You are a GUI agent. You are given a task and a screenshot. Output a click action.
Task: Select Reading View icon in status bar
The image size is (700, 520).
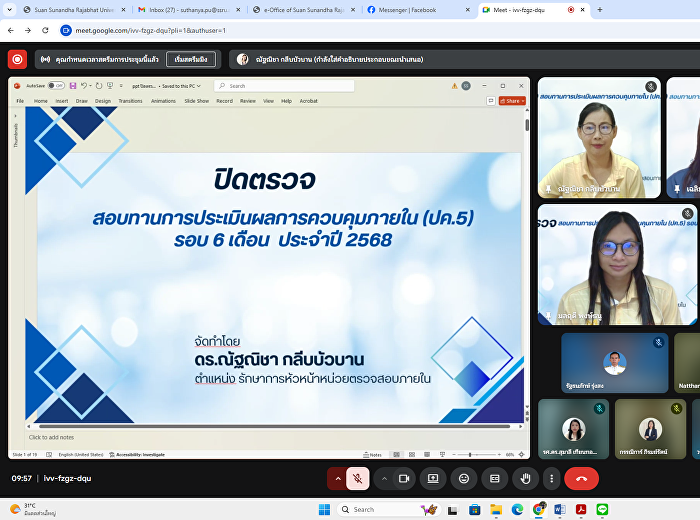(427, 455)
